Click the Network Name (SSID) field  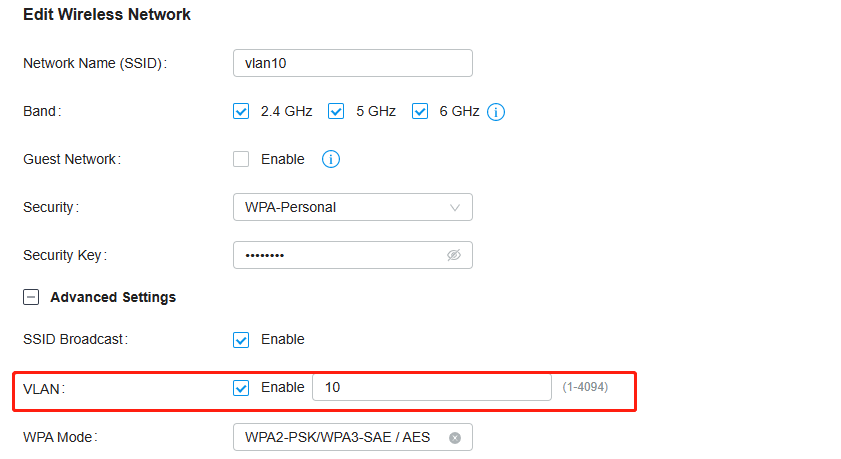(353, 63)
